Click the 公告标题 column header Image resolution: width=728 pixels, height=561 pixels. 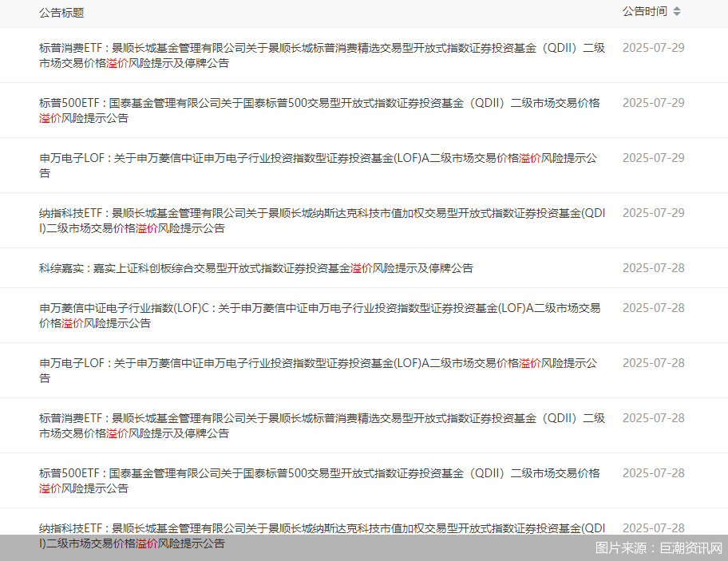61,13
